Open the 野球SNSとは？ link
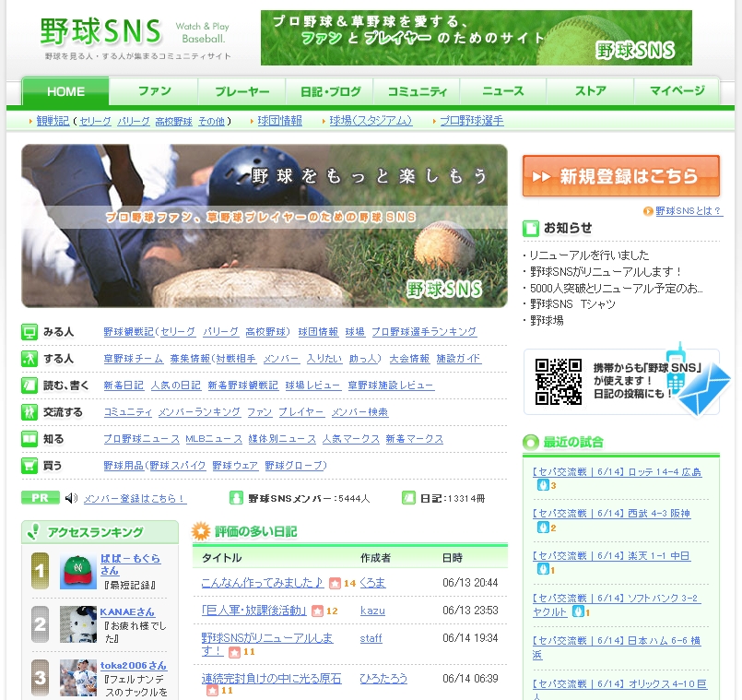Viewport: 742px width, 700px height. click(689, 211)
